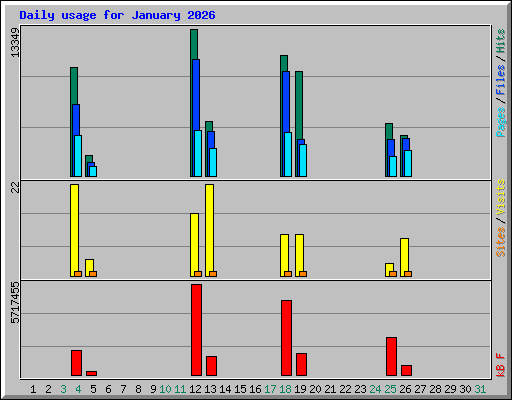Click green weekend day 3 label

pyautogui.click(x=63, y=389)
